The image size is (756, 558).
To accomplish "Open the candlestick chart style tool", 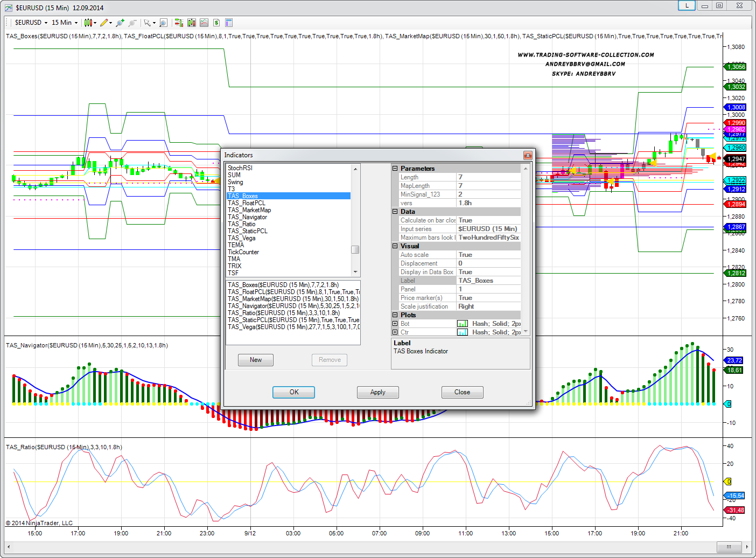I will pyautogui.click(x=88, y=23).
